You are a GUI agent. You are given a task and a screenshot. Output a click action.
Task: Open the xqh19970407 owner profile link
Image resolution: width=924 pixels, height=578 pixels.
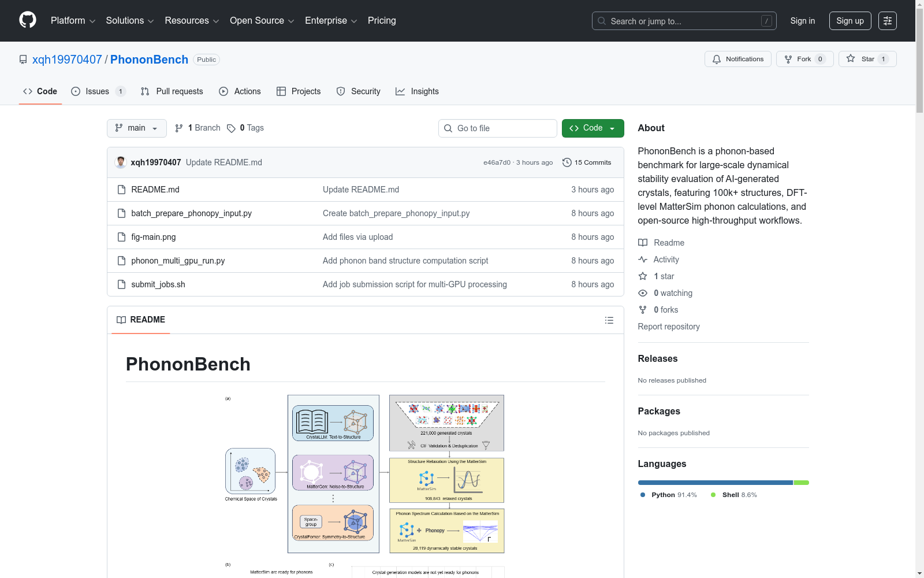pyautogui.click(x=67, y=60)
